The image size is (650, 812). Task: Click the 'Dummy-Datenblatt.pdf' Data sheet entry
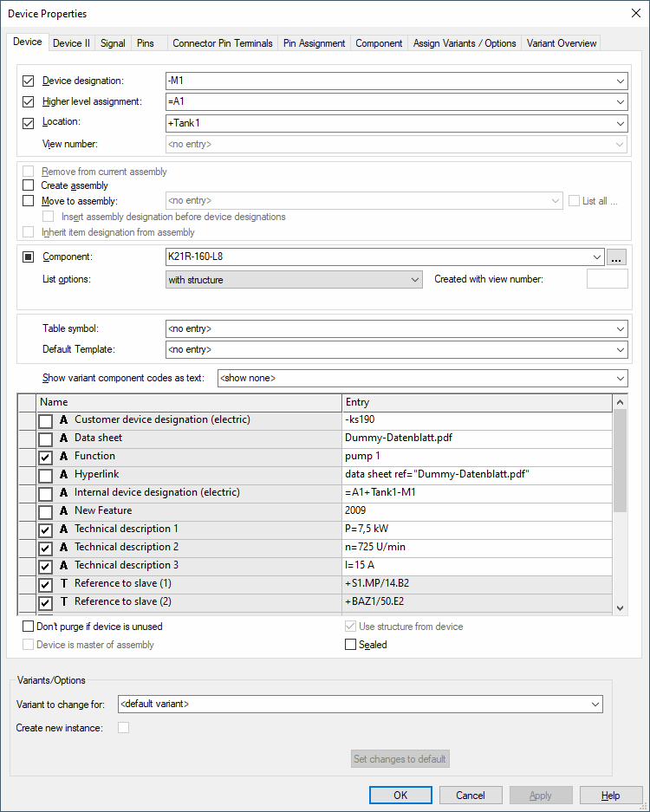coord(477,438)
